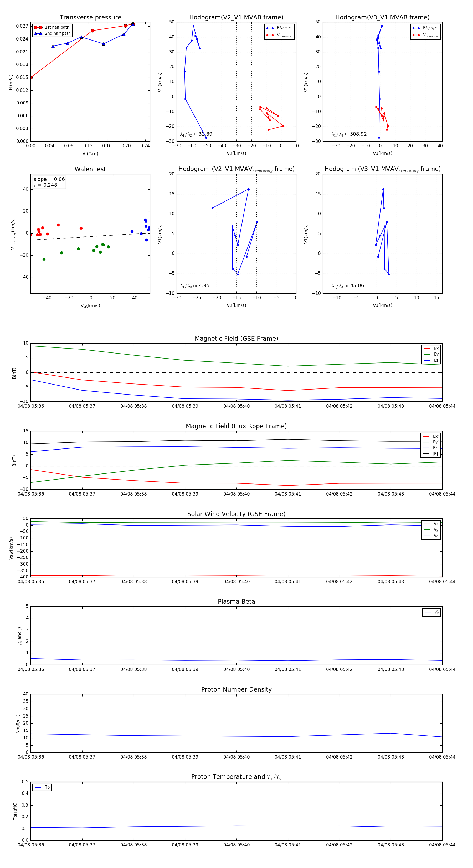473x868 pixels.
Task: Select the 'Vx' legend entry
Action: click(431, 524)
